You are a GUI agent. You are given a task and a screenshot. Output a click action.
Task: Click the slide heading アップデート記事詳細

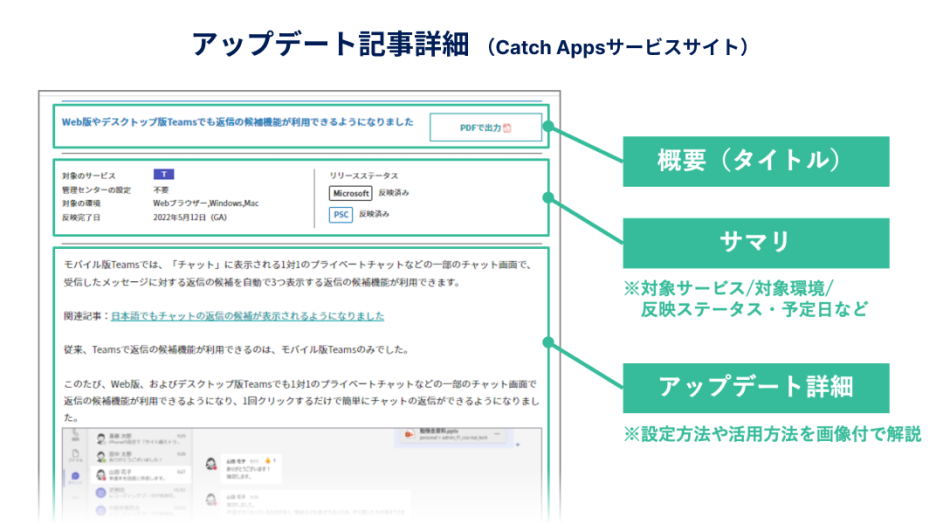coord(332,44)
